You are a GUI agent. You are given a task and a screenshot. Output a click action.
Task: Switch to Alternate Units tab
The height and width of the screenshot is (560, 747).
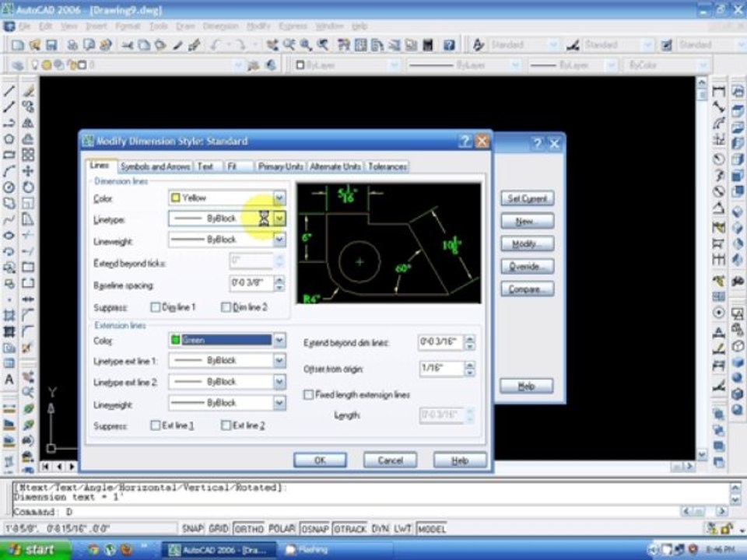point(335,166)
